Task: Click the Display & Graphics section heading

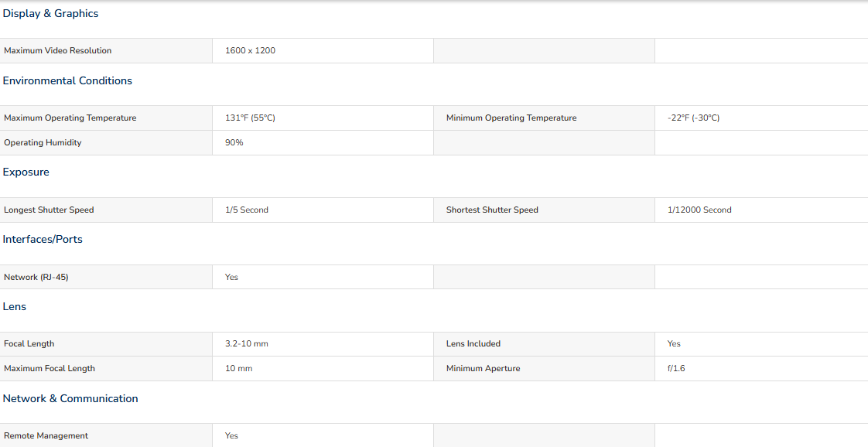Action: [50, 13]
